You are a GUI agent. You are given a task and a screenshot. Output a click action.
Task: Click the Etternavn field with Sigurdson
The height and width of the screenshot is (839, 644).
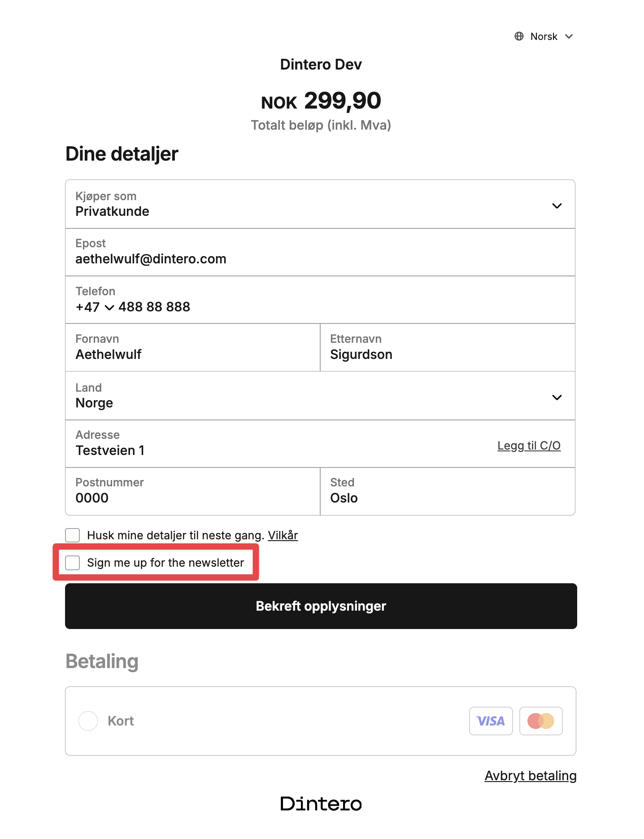(x=448, y=347)
